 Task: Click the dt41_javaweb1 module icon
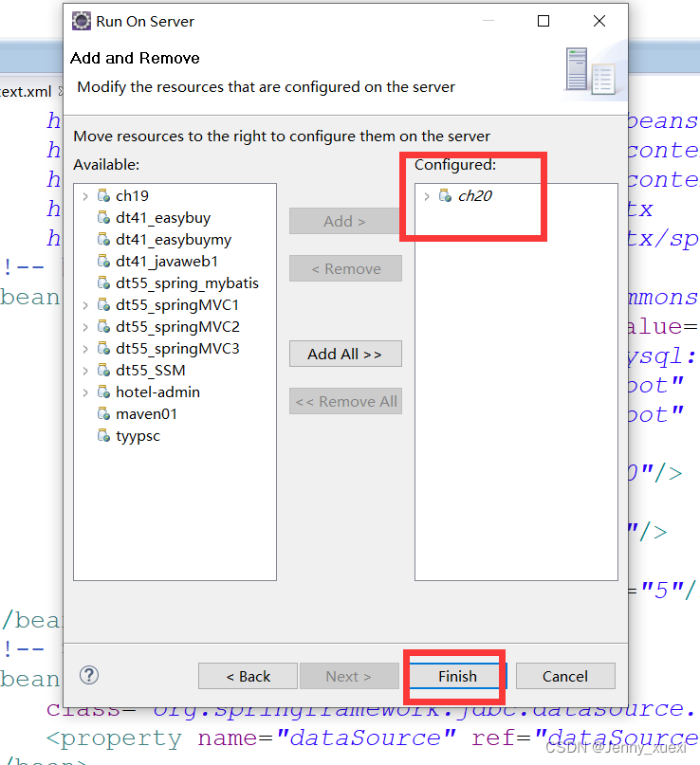[x=103, y=261]
